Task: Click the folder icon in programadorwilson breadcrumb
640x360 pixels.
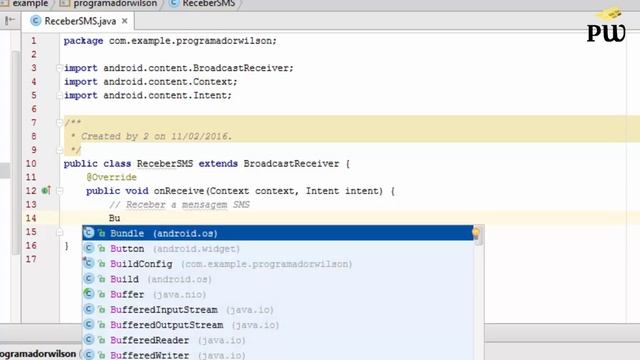Action: coord(64,4)
